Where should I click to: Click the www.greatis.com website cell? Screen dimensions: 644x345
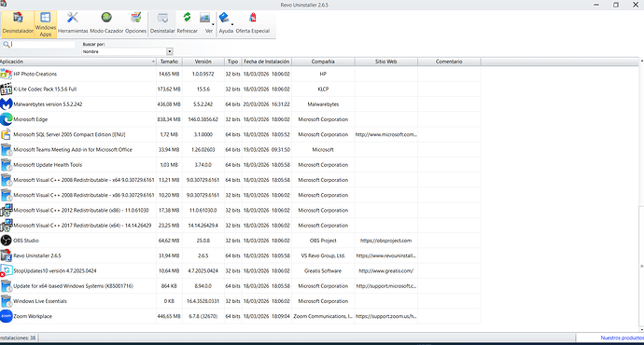386,270
